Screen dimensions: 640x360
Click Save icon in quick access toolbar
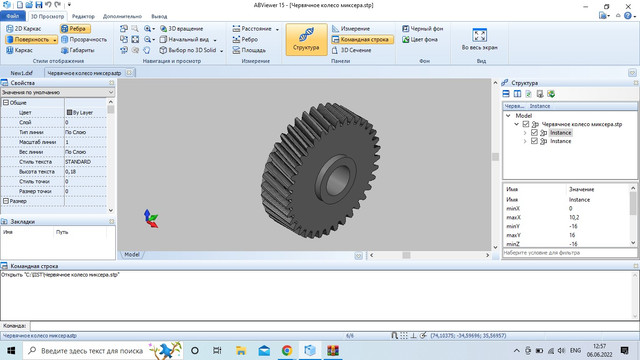39,5
